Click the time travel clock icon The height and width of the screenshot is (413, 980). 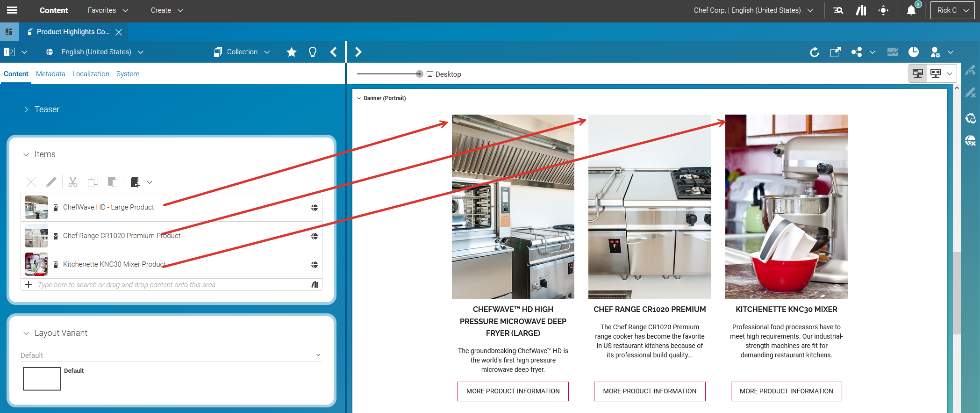[x=914, y=52]
